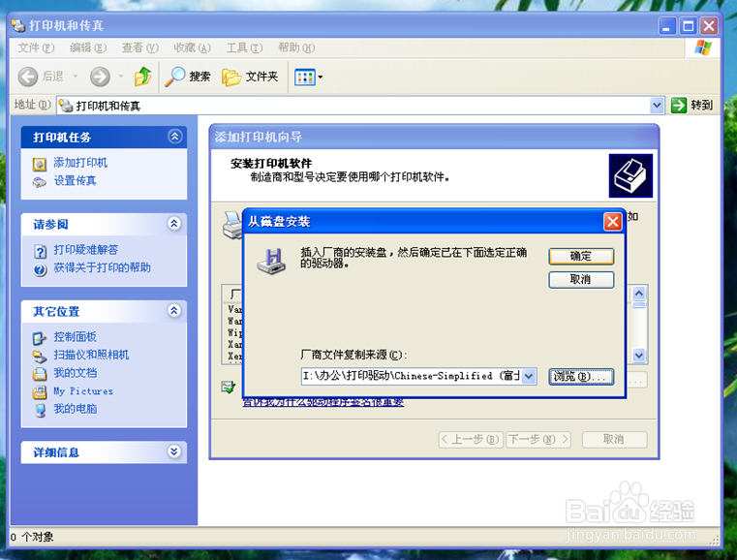Open 设置传真 link
Image resolution: width=737 pixels, height=560 pixels.
click(75, 180)
